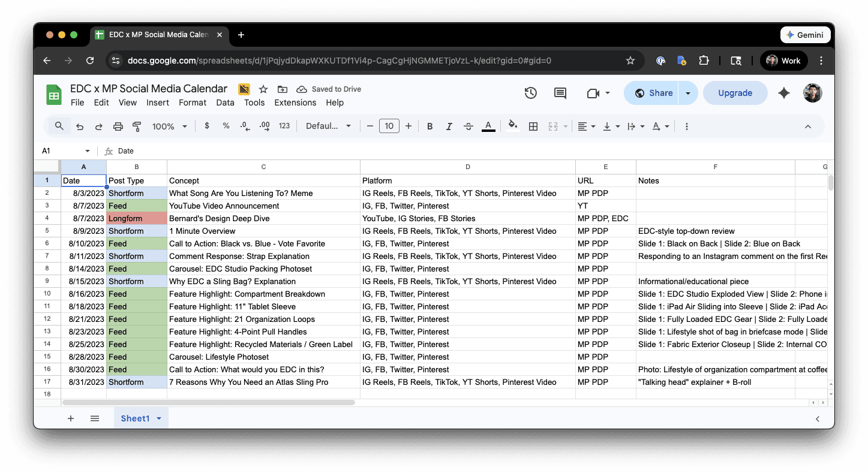Toggle bold formatting
The width and height of the screenshot is (868, 473).
pos(430,126)
